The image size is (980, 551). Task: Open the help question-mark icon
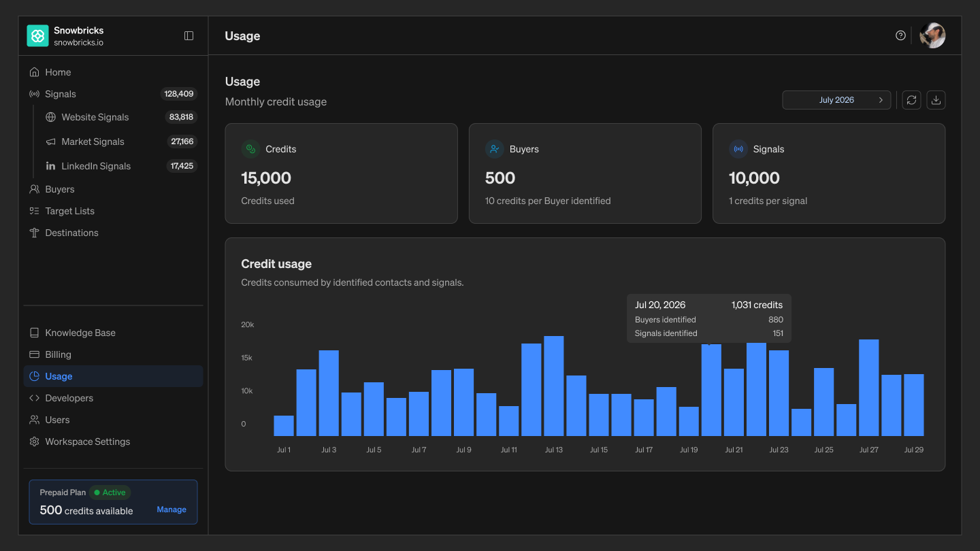click(900, 35)
